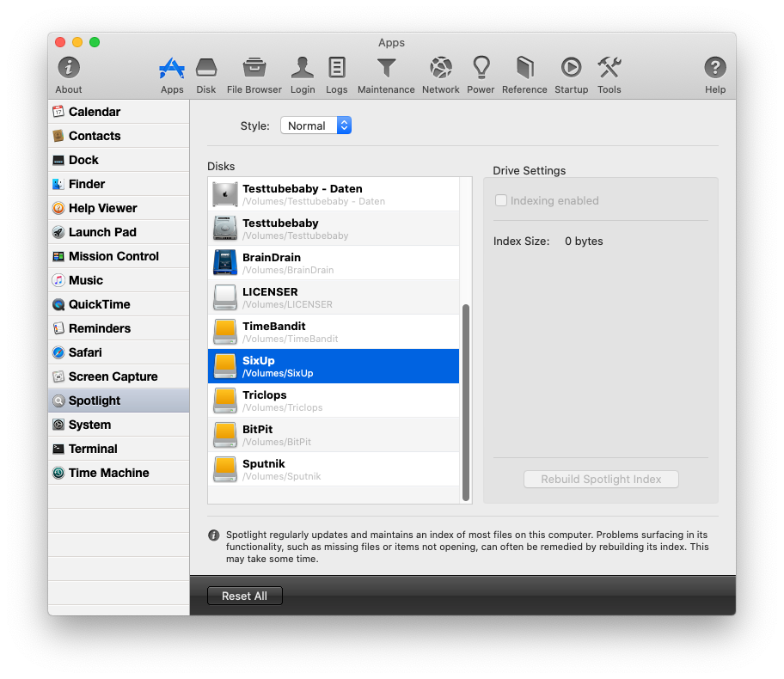Select the SixUp disk row

(x=334, y=366)
